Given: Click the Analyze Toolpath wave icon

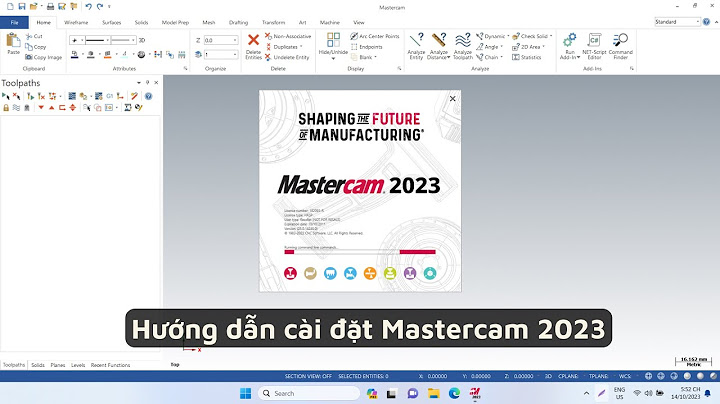Looking at the screenshot, I should pyautogui.click(x=463, y=40).
